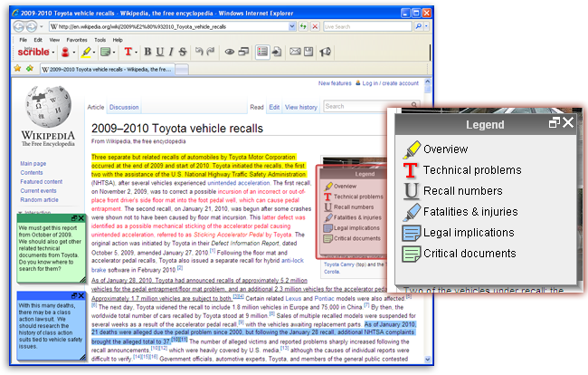Click the restore notes windows icon
This screenshot has width=588, height=375.
coord(243,52)
